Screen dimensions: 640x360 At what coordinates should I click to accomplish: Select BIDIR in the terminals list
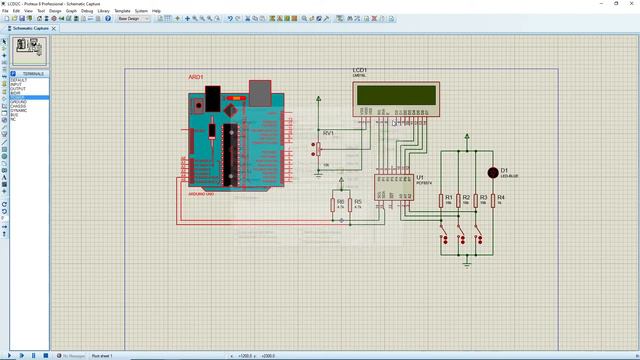coord(16,93)
